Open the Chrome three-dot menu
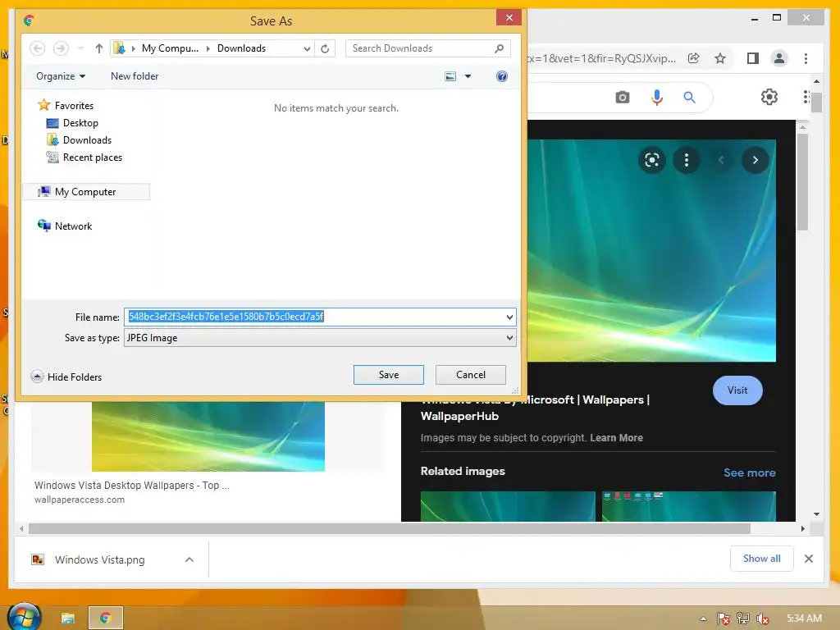Viewport: 840px width, 630px height. pyautogui.click(x=806, y=58)
